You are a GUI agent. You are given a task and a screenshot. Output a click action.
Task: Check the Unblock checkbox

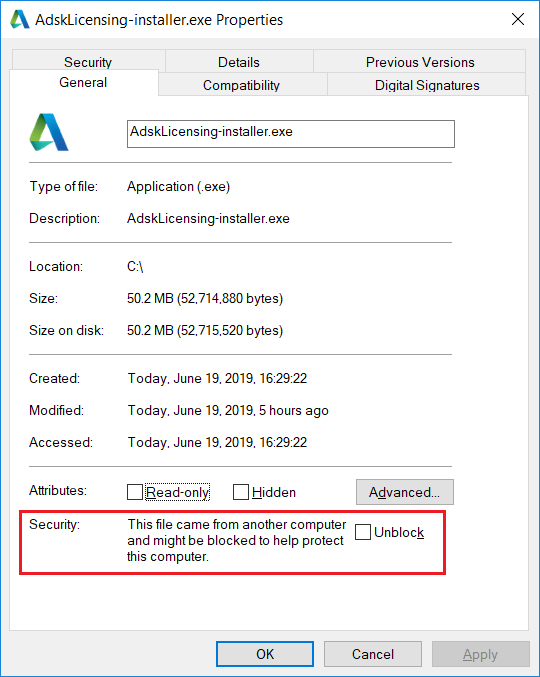(363, 532)
